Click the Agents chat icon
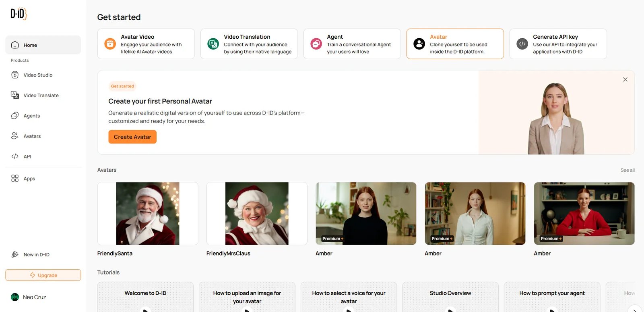 tap(15, 116)
